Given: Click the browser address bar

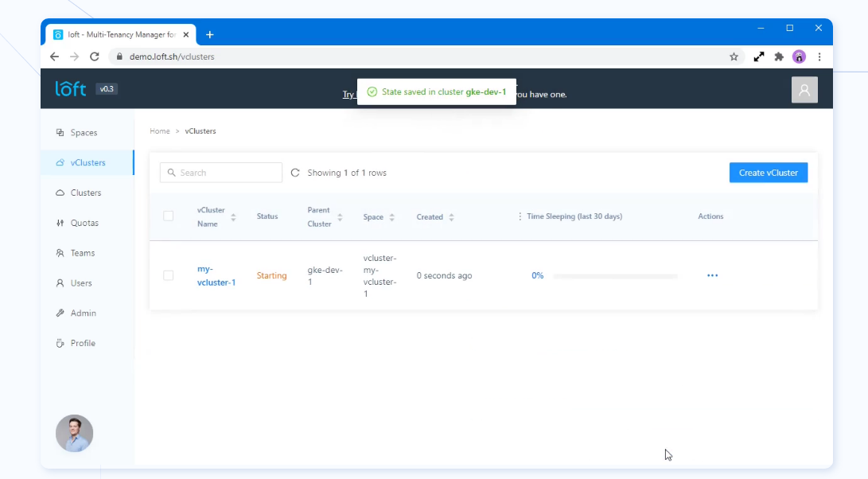Looking at the screenshot, I should pos(426,56).
